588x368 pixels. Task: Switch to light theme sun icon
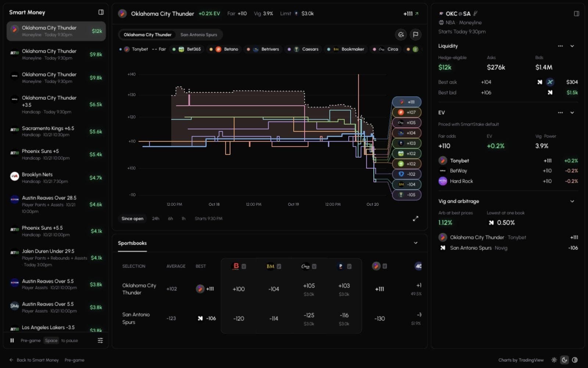[x=554, y=360]
